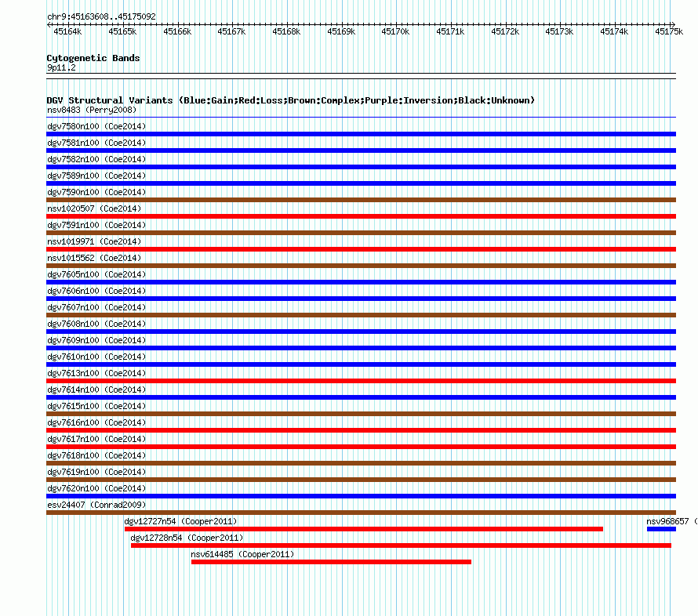
Task: Open the dgv7620n100 (Coe2014) label
Action: coord(96,488)
